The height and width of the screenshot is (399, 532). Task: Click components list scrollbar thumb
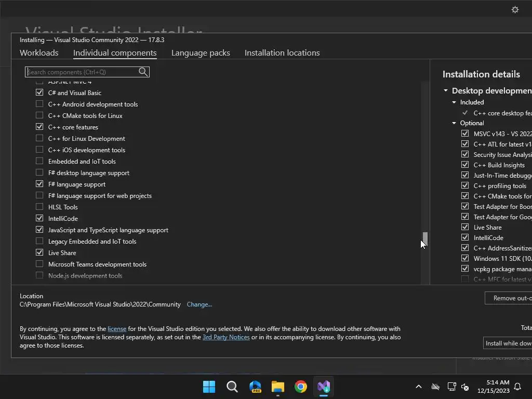[x=425, y=239]
